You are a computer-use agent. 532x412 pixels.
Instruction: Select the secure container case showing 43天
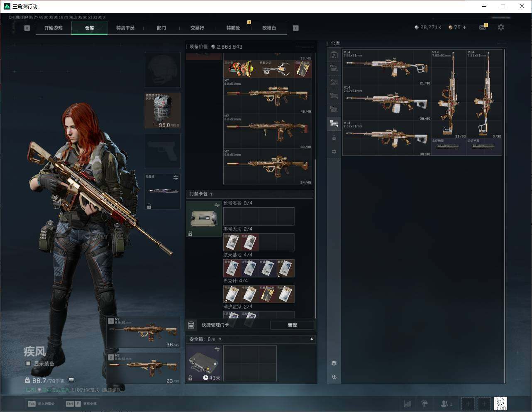(x=203, y=363)
